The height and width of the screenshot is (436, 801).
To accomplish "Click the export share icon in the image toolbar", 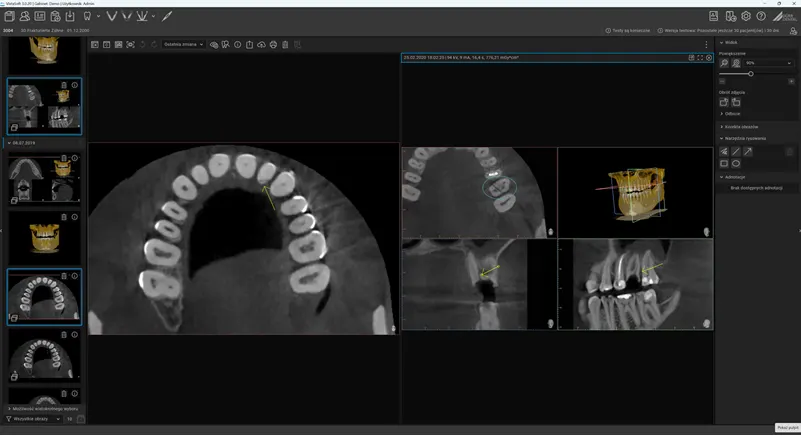I will pos(249,45).
